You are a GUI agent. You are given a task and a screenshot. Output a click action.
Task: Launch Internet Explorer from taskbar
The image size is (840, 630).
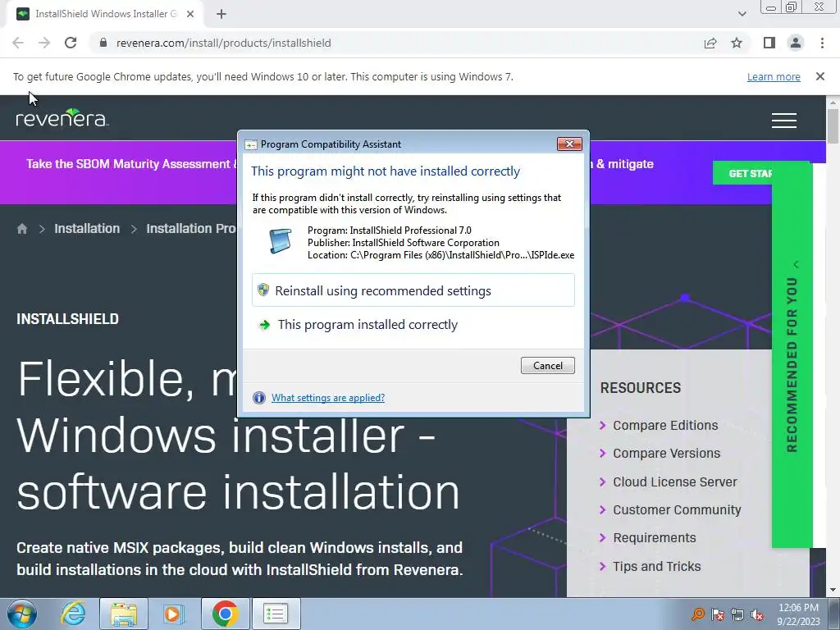(73, 614)
